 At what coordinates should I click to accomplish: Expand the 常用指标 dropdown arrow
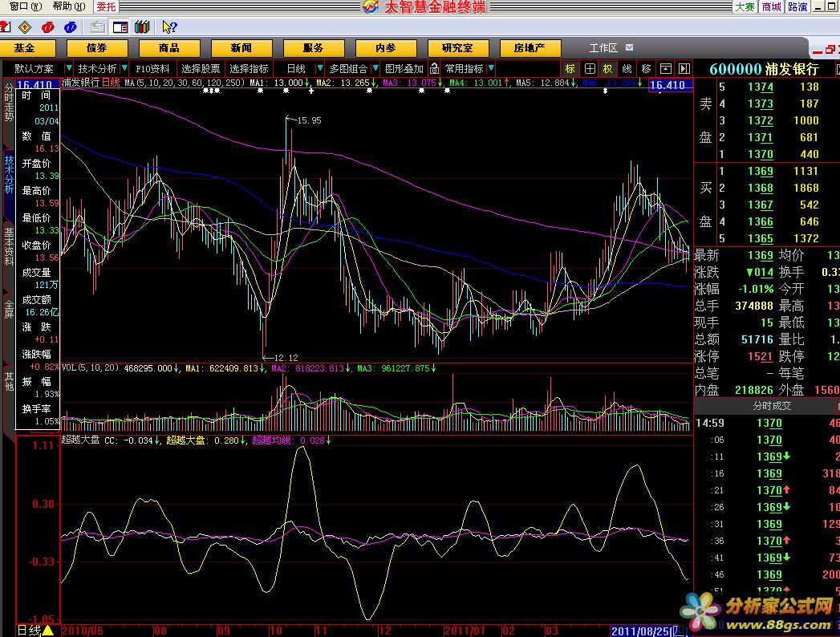[x=491, y=68]
